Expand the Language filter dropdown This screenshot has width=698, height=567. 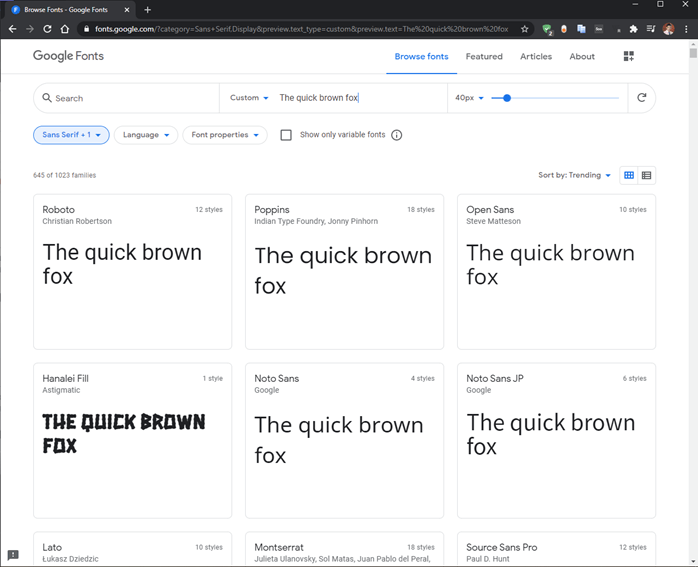click(x=146, y=135)
